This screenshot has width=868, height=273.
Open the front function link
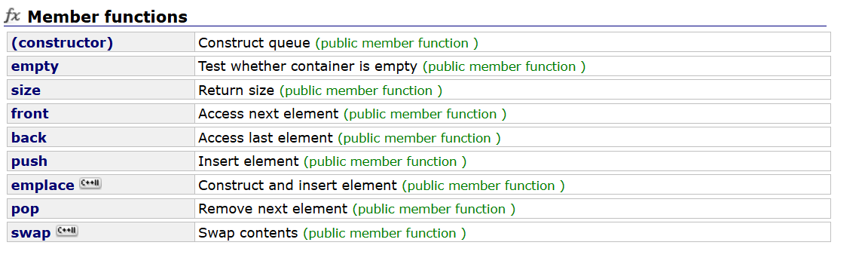tap(30, 114)
